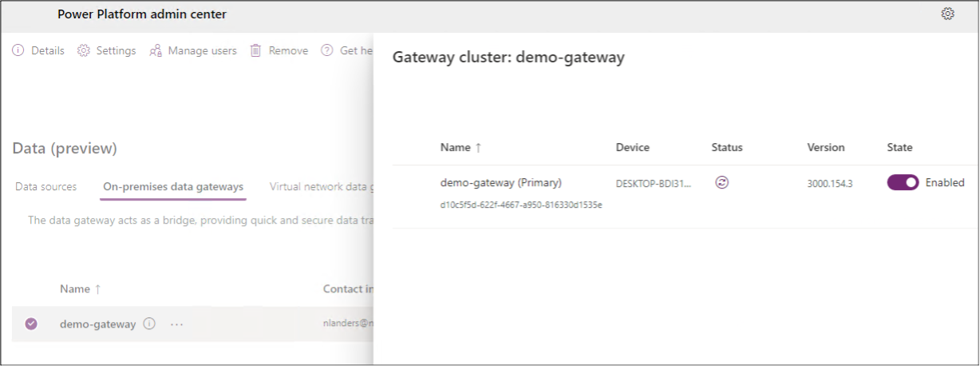Click the version value 3000.154.3
Viewport: 980px width, 366px height.
pyautogui.click(x=830, y=183)
